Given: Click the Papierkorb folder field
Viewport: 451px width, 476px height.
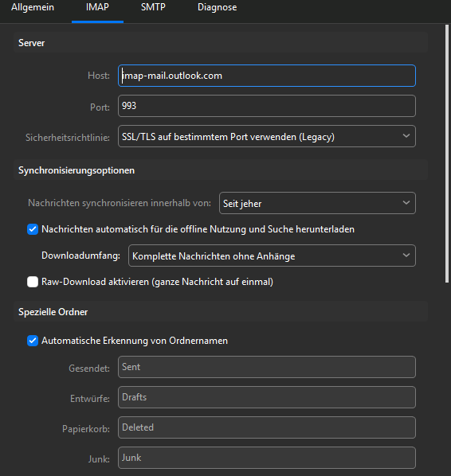Looking at the screenshot, I should coord(266,427).
